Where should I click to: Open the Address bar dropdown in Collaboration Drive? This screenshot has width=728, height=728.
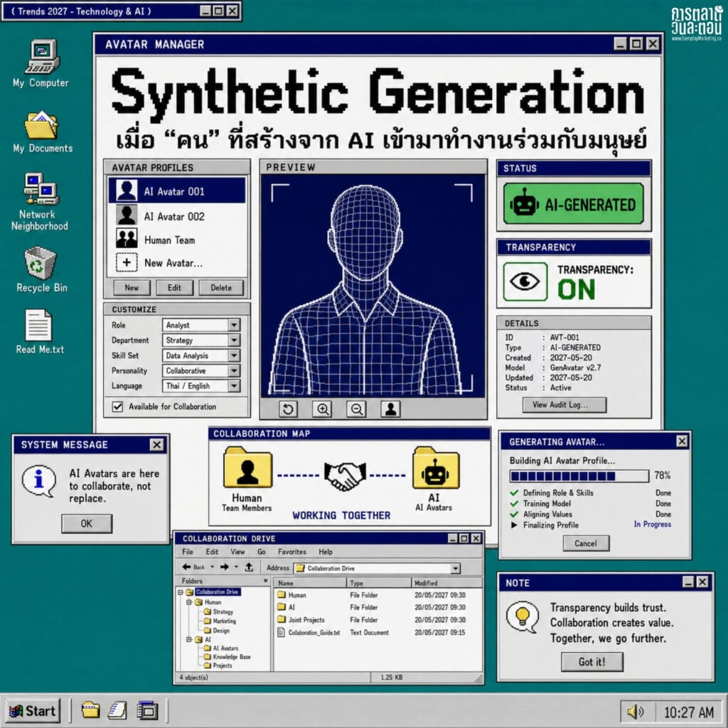pyautogui.click(x=456, y=568)
